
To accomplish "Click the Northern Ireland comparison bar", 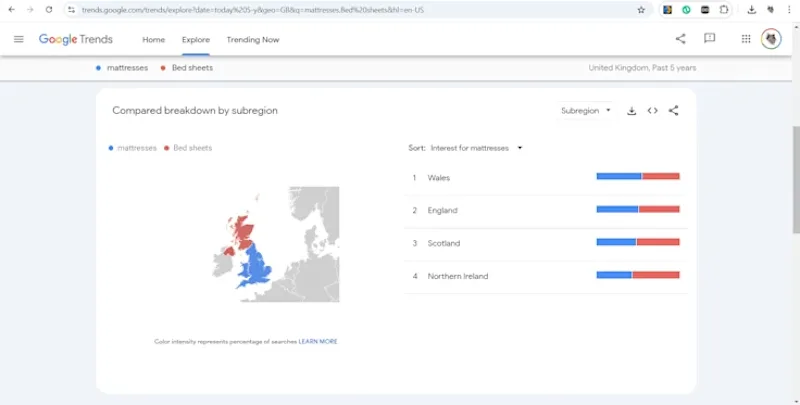I will click(638, 275).
